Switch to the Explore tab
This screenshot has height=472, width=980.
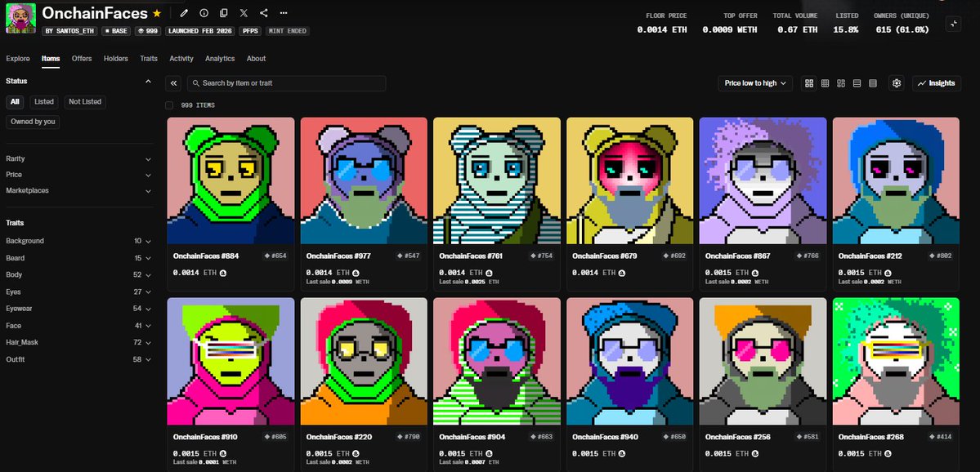point(18,59)
